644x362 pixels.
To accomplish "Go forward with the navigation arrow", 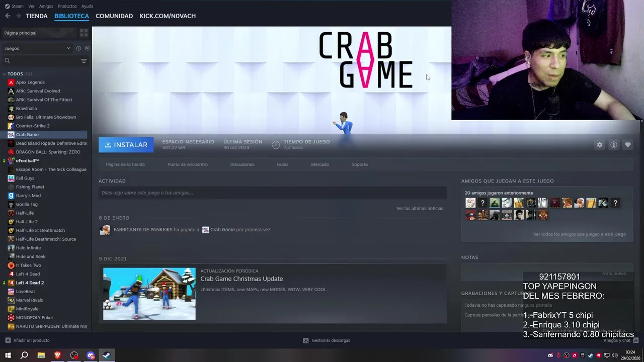I will [18, 16].
